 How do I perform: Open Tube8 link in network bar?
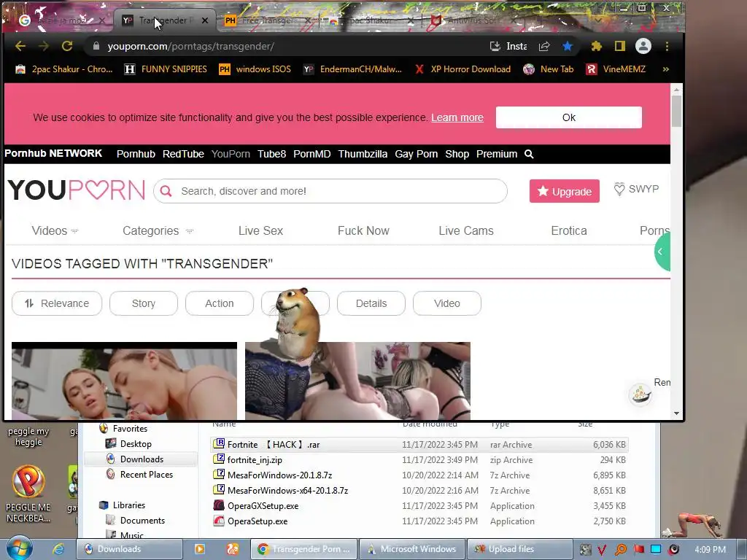point(272,154)
